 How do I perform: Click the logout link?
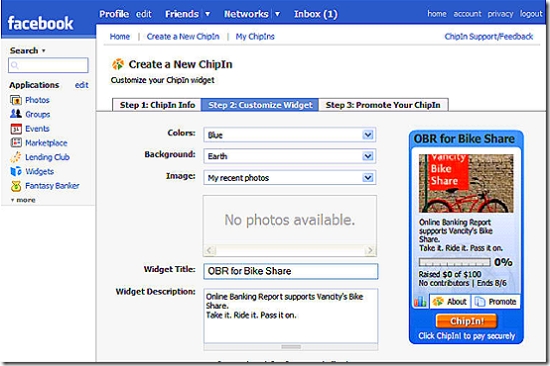(531, 14)
